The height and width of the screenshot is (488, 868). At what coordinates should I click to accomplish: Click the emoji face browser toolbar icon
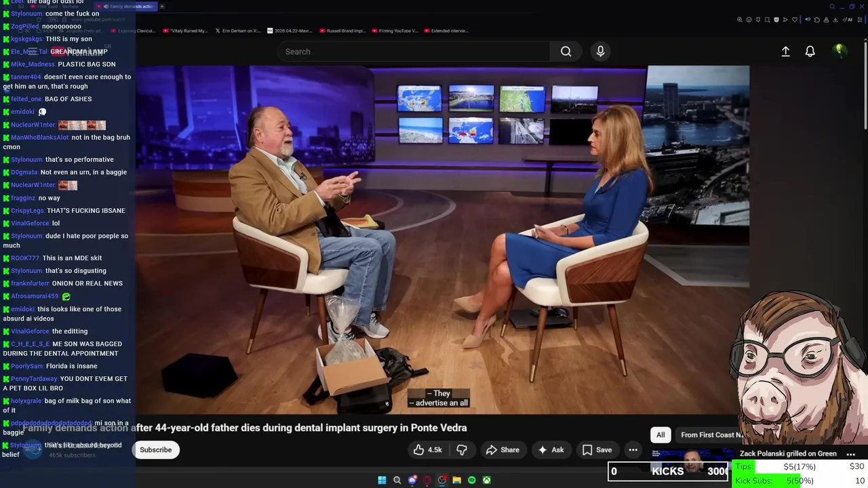(749, 20)
